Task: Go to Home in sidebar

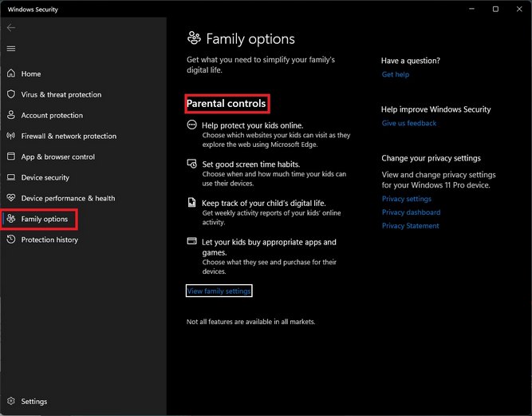Action: (x=31, y=73)
